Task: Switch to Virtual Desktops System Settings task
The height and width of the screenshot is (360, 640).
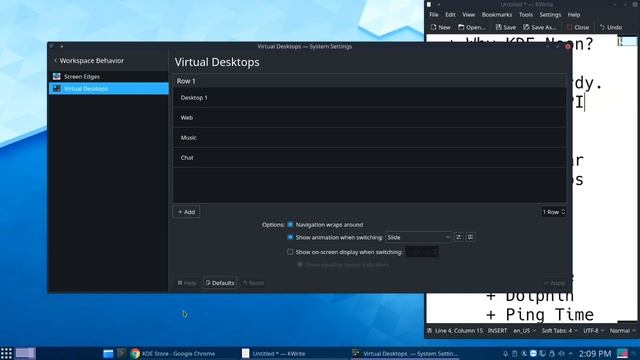Action: (x=405, y=353)
